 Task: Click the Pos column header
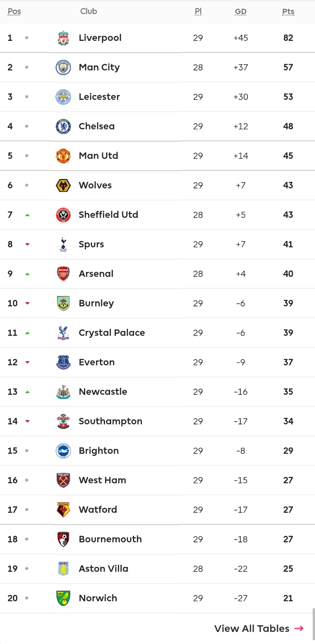tap(14, 11)
